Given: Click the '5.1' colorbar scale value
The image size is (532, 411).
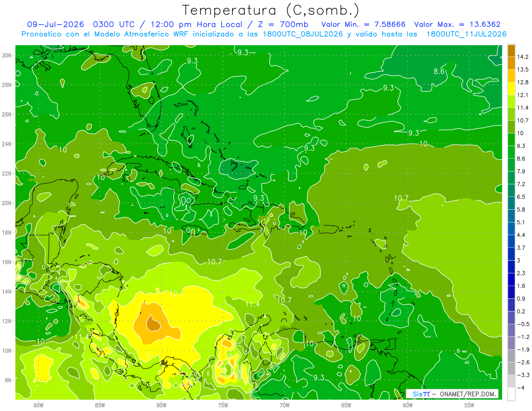Looking at the screenshot, I should pyautogui.click(x=521, y=223).
